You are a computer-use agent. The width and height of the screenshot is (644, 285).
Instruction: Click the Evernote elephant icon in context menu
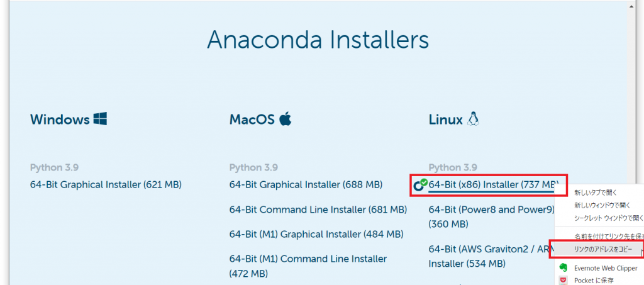point(564,268)
